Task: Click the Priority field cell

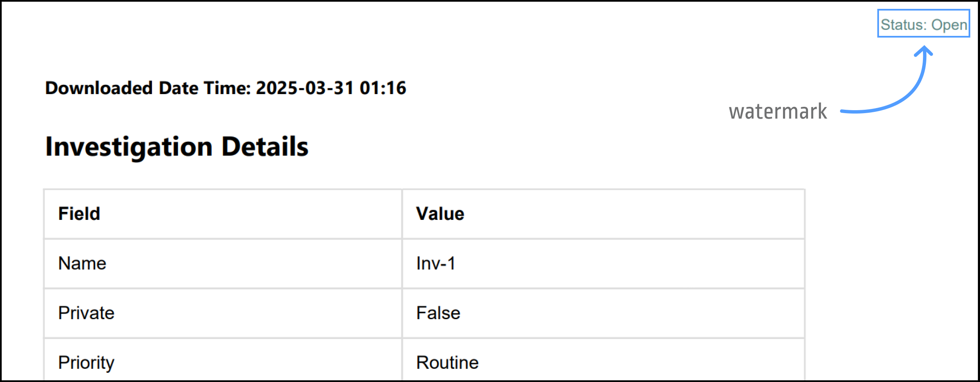Action: click(x=86, y=363)
